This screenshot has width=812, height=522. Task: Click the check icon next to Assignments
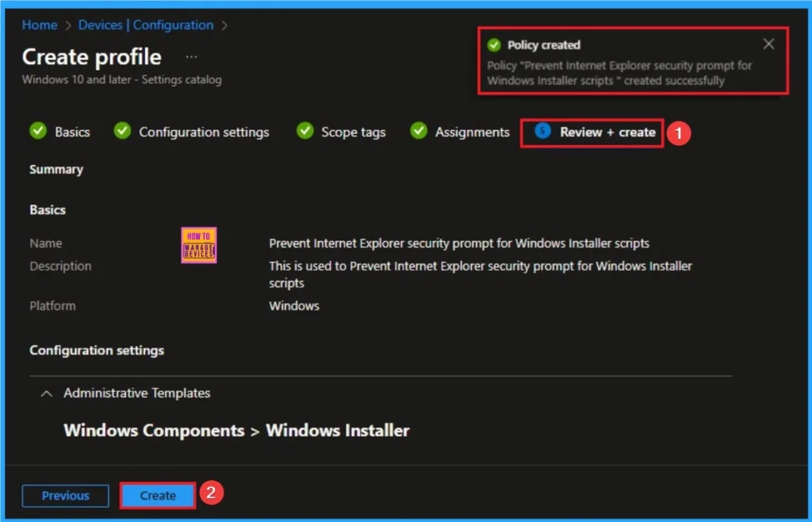click(418, 131)
